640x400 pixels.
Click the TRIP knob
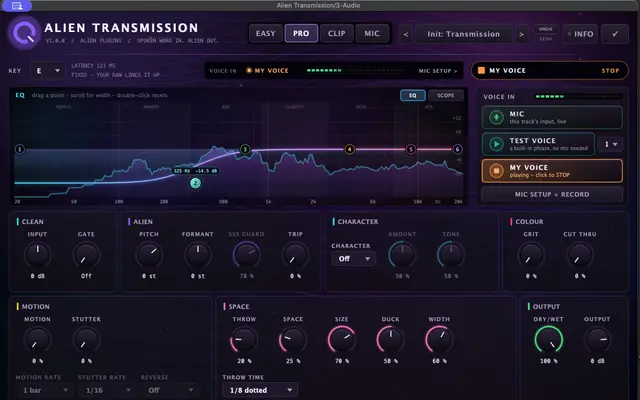point(295,255)
